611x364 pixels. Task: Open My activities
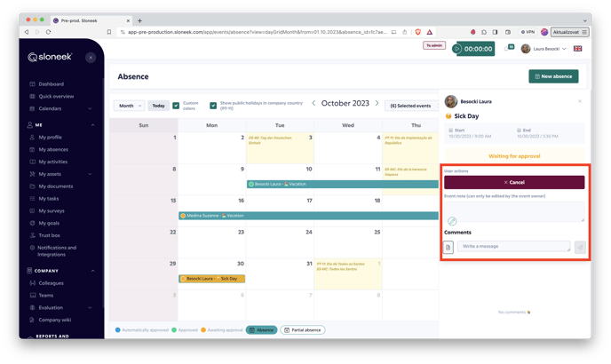tap(53, 162)
